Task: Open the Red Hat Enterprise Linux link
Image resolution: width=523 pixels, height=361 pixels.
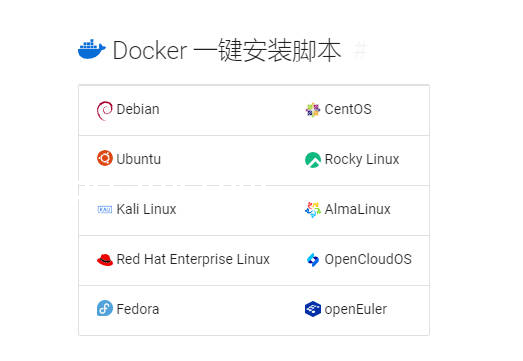Action: pyautogui.click(x=193, y=259)
